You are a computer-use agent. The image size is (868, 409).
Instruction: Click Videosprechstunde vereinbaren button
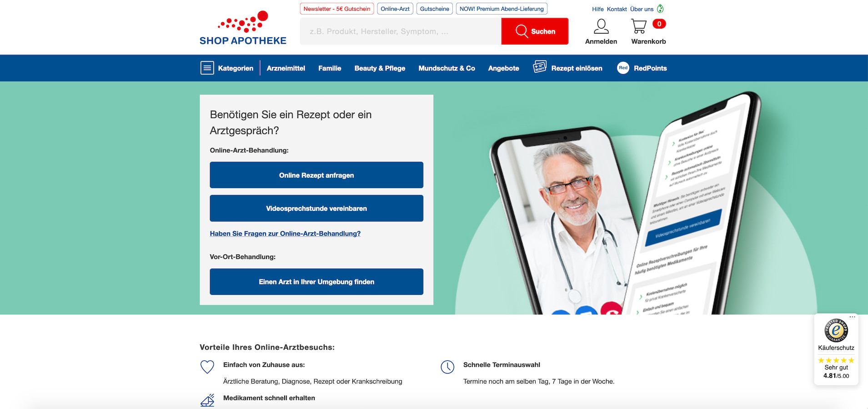coord(316,208)
